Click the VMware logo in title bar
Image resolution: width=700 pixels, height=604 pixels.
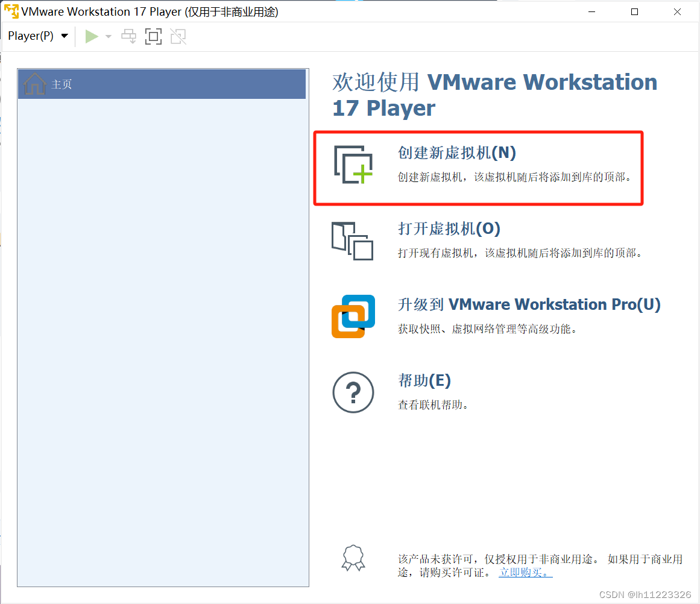[x=11, y=11]
